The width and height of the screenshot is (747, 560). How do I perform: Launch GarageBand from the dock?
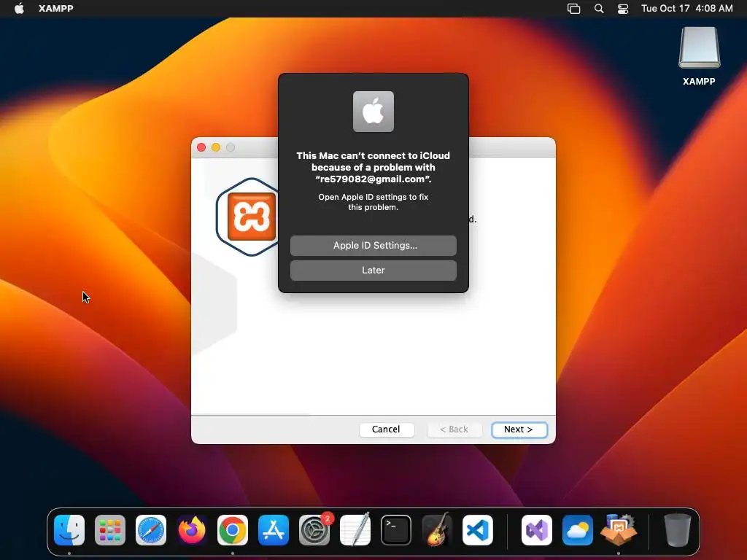coord(437,529)
